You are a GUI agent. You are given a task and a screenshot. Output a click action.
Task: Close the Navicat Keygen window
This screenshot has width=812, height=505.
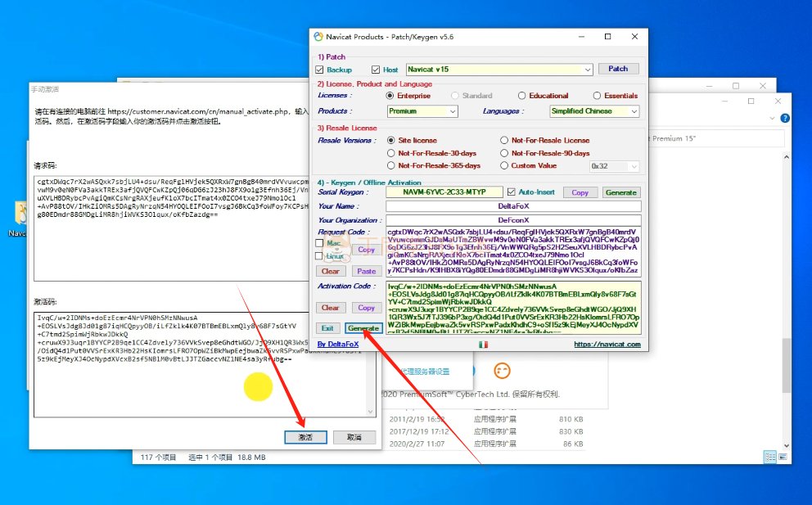click(x=635, y=37)
